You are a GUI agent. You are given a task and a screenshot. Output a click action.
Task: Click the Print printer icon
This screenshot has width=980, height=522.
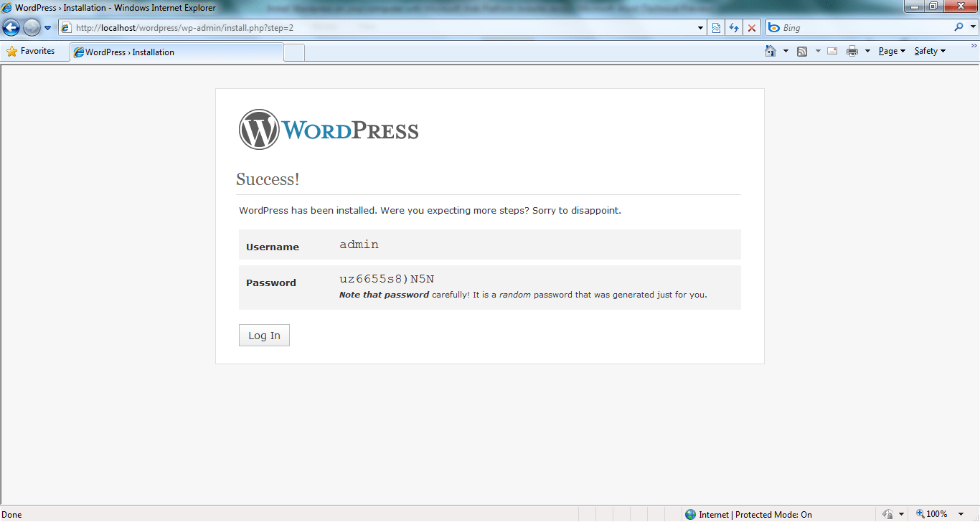point(852,51)
